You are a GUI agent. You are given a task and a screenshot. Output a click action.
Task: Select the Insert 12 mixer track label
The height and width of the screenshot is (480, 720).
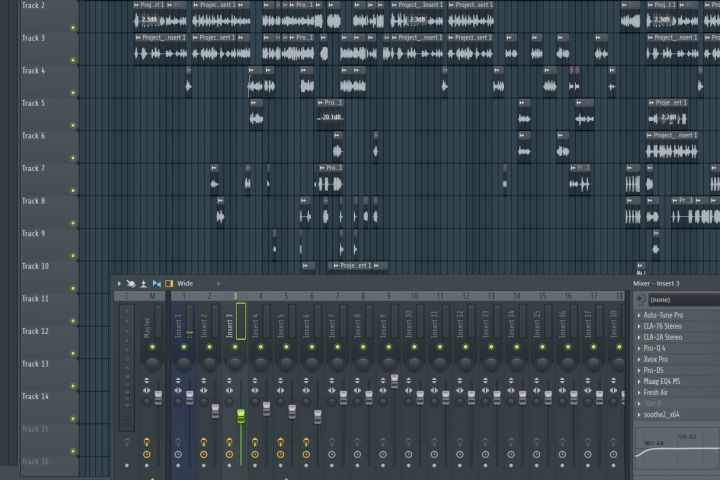click(460, 327)
